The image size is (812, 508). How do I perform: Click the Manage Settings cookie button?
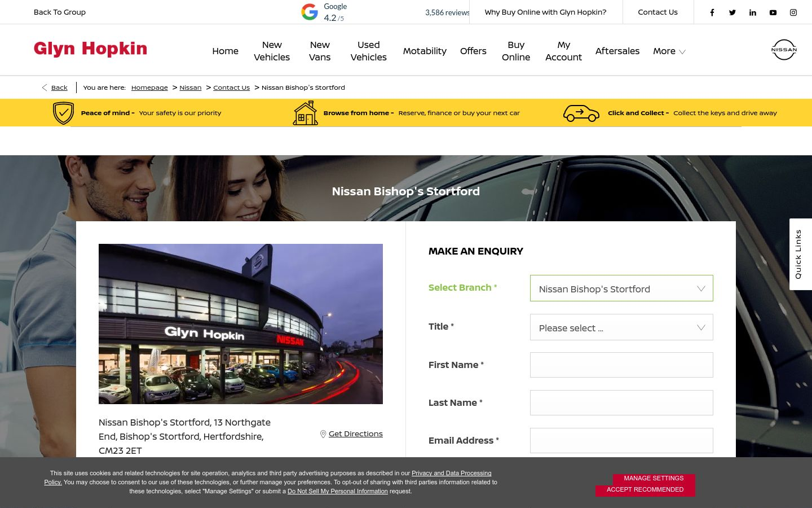coord(654,479)
